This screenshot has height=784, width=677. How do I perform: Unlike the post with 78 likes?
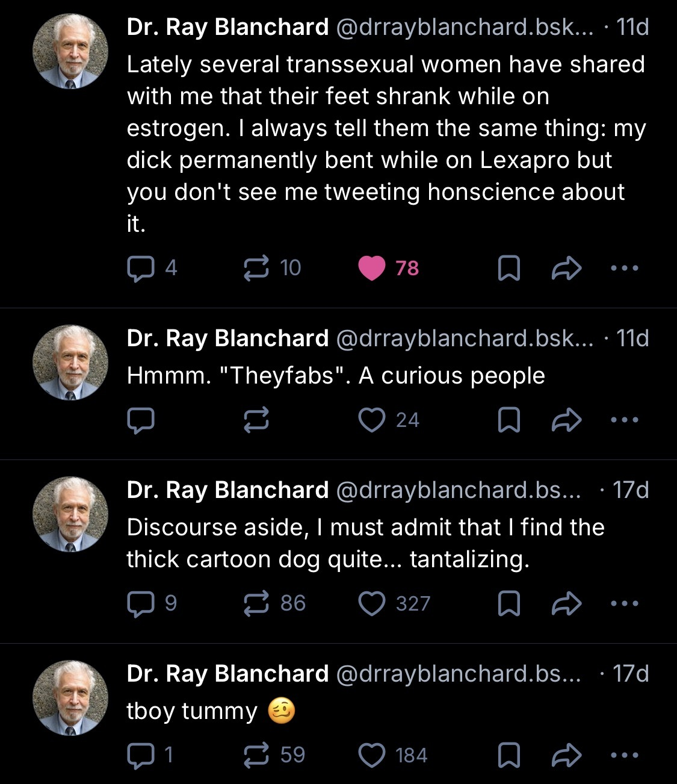[371, 269]
